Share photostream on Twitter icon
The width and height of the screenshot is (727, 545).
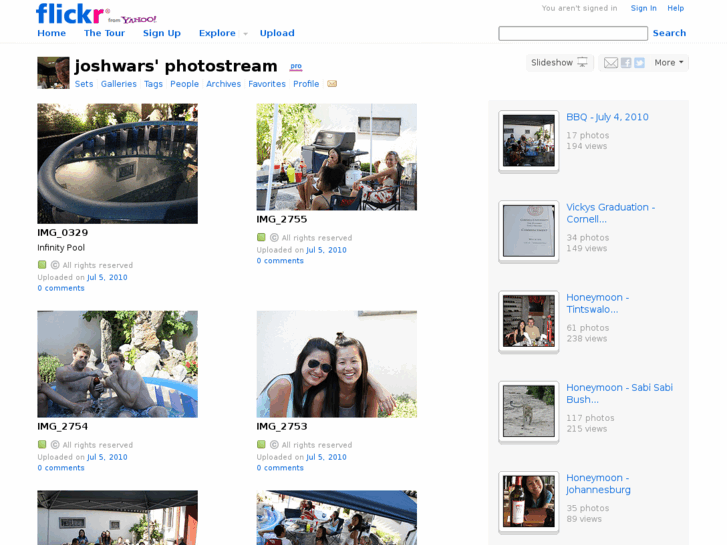639,63
